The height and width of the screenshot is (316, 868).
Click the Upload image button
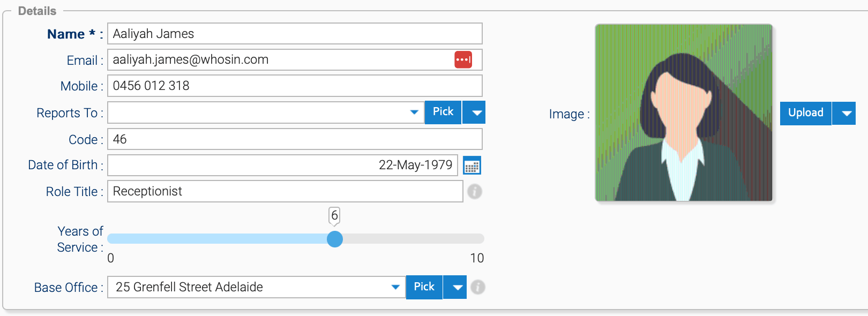(805, 113)
